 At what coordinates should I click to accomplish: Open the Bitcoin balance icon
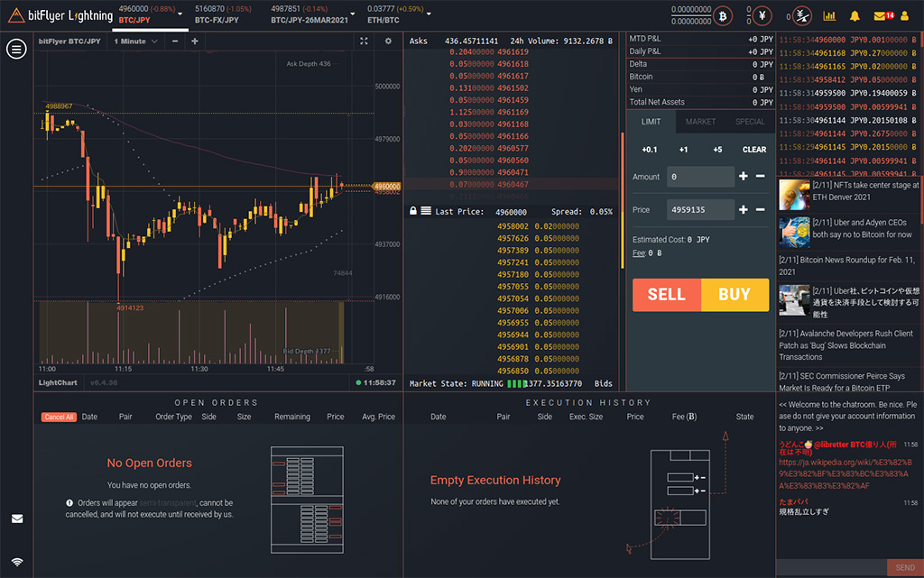(723, 16)
